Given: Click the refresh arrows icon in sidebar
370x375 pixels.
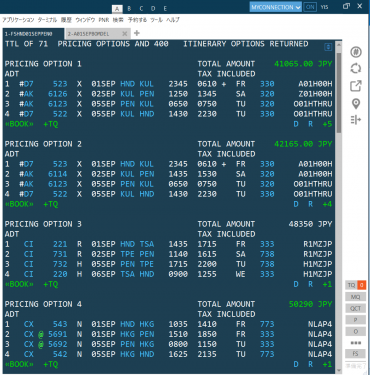Looking at the screenshot, I should click(356, 69).
